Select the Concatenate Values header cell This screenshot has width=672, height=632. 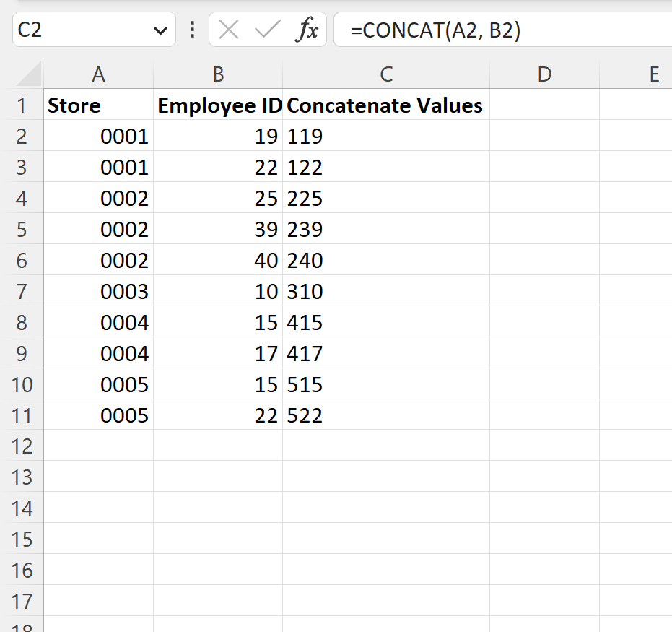tap(386, 105)
